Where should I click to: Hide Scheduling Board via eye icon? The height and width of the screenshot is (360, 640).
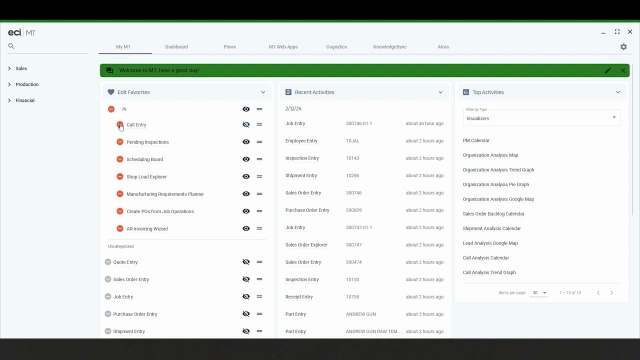[246, 159]
